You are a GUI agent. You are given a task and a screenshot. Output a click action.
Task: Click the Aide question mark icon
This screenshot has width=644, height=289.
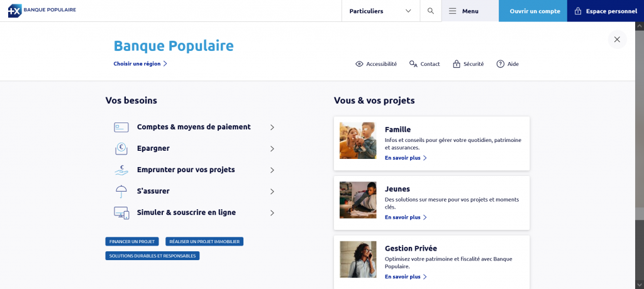501,64
